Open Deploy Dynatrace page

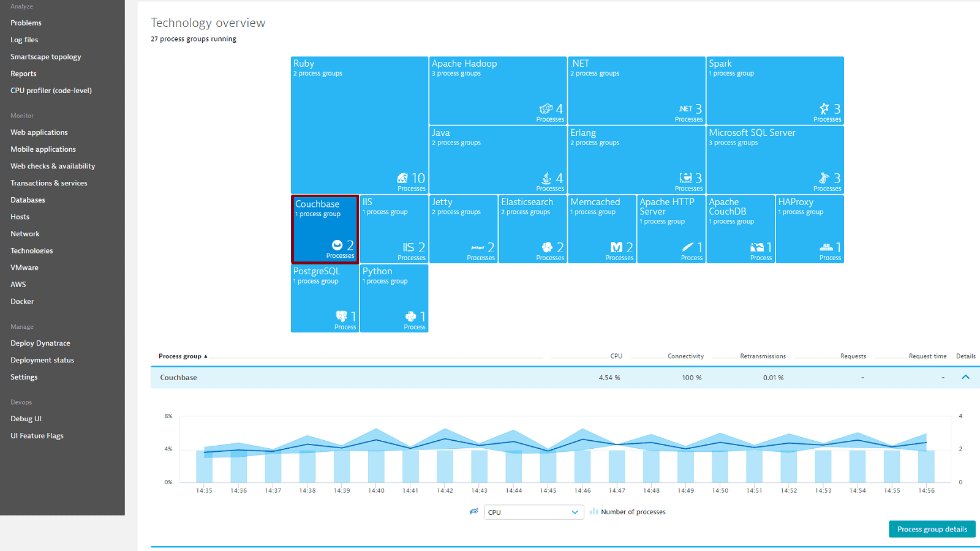coord(40,343)
